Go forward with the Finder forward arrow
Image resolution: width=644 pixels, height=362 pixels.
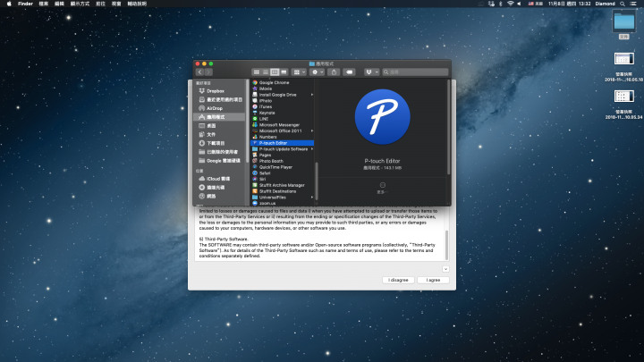point(208,72)
